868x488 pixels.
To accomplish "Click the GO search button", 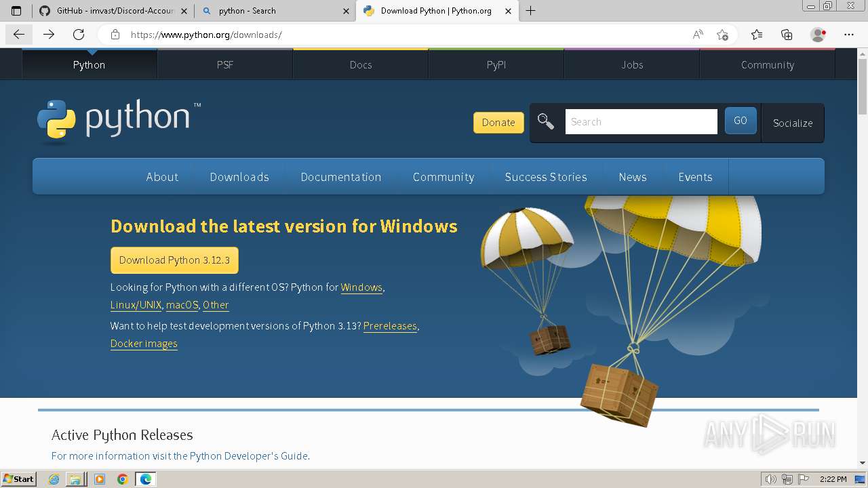I will (x=741, y=121).
